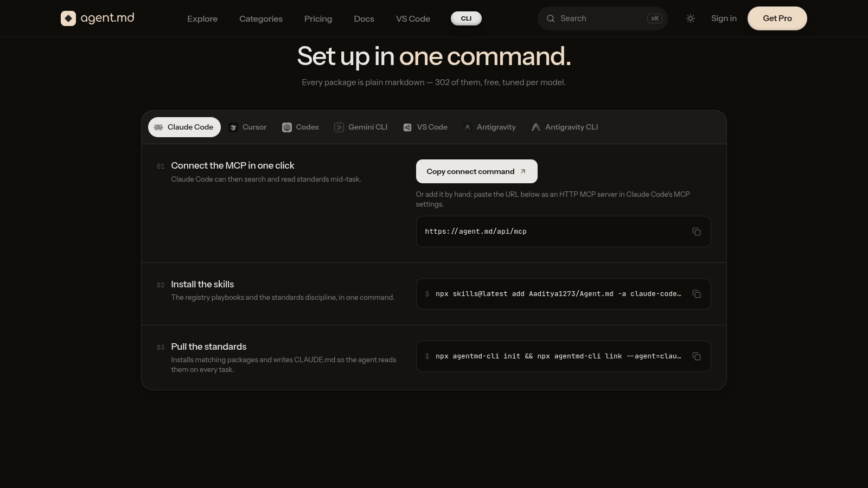Image resolution: width=868 pixels, height=488 pixels.
Task: Click the arrow icon on Copy connect command
Action: tap(523, 171)
